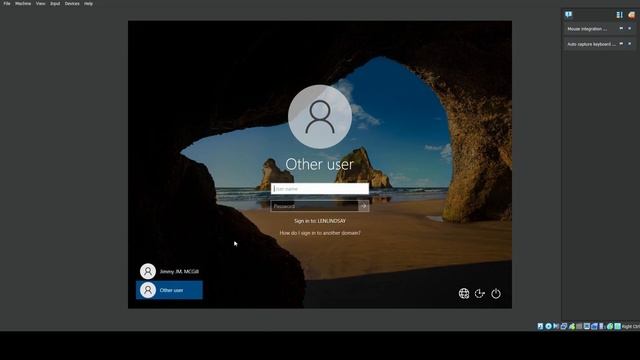Click the 'Sign in to: LENLINDSAY' text
The image size is (640, 360).
tap(320, 221)
